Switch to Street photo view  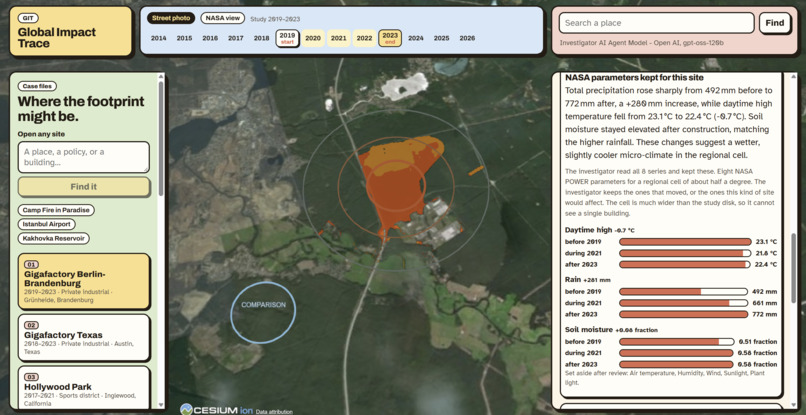(x=171, y=18)
